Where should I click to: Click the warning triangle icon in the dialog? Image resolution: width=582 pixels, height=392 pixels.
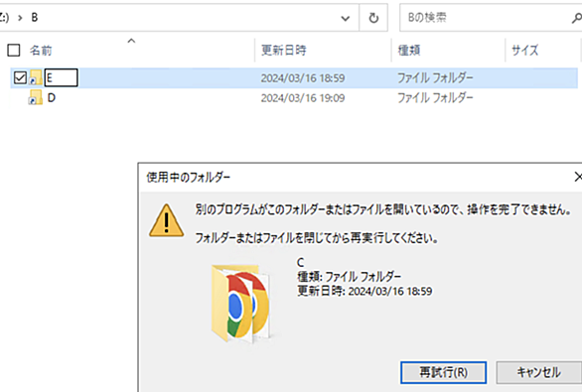click(166, 220)
